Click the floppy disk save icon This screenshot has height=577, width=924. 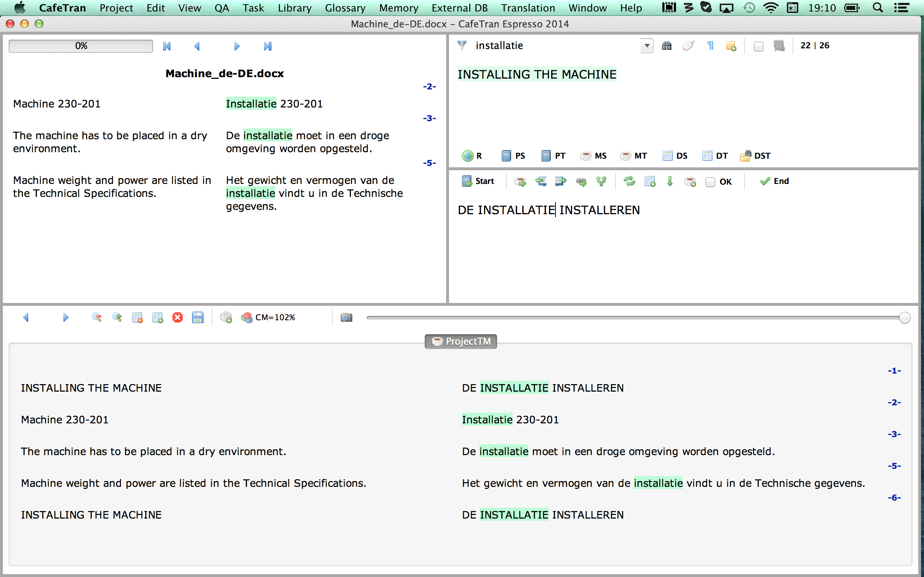[x=198, y=317]
